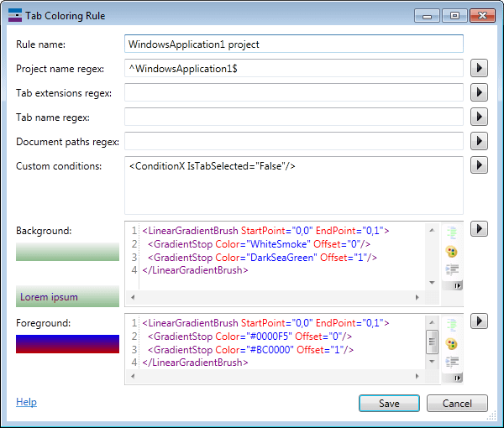Open the Custom conditions arrow menu
Screen dimensions: 504x428
pyautogui.click(x=479, y=165)
